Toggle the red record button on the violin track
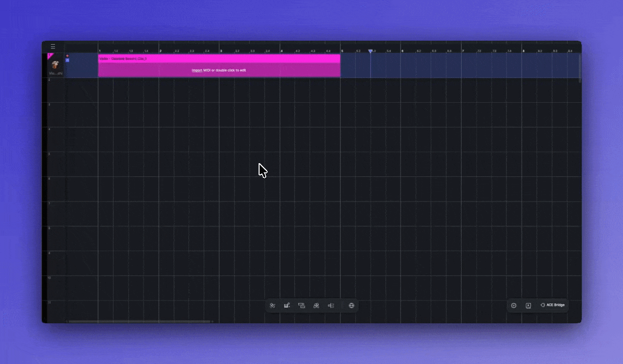623x364 pixels. pyautogui.click(x=67, y=56)
